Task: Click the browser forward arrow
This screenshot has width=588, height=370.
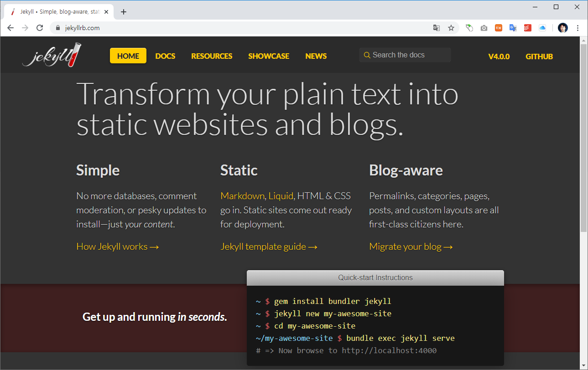Action: 25,28
